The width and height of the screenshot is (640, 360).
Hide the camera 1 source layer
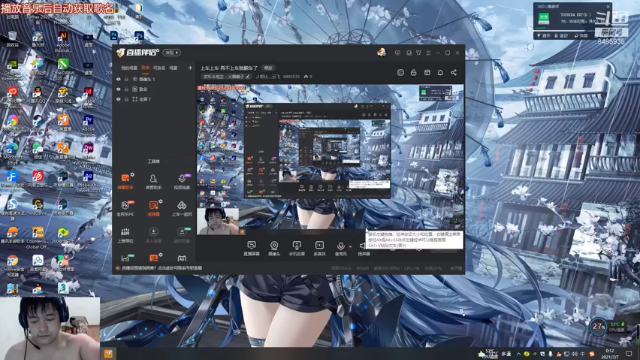118,79
